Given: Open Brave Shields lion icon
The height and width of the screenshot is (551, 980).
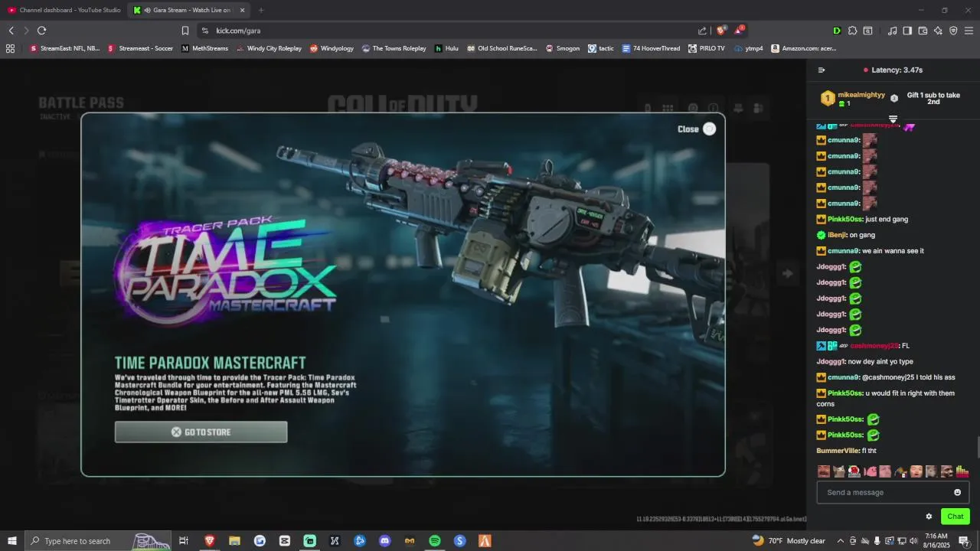Looking at the screenshot, I should point(720,31).
